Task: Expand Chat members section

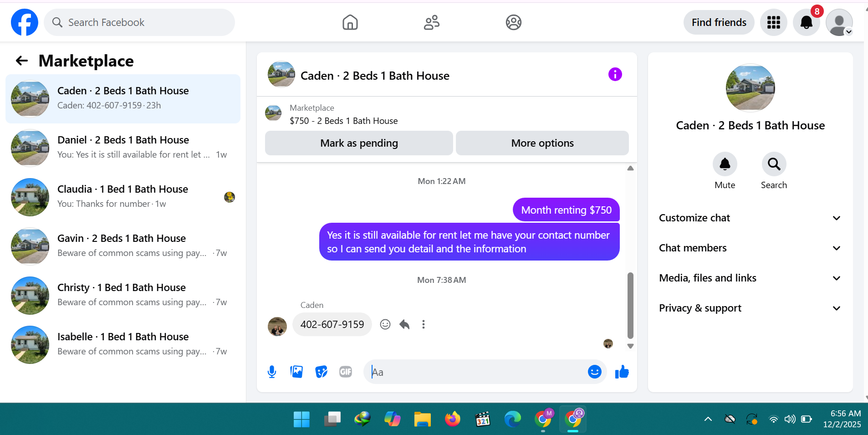Action: point(750,248)
